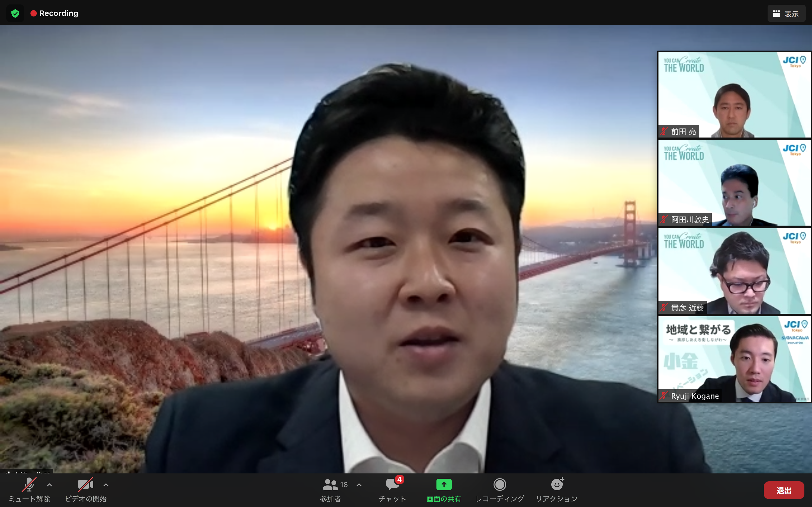The height and width of the screenshot is (507, 812).
Task: Click muted mic icon on 前田 亮
Action: [664, 132]
